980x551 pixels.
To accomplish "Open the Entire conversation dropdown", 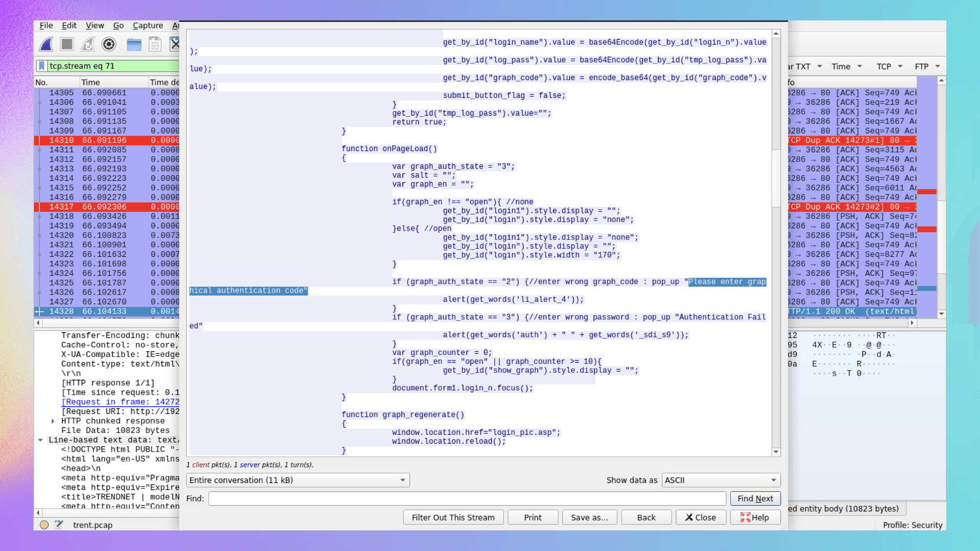I will [x=298, y=480].
